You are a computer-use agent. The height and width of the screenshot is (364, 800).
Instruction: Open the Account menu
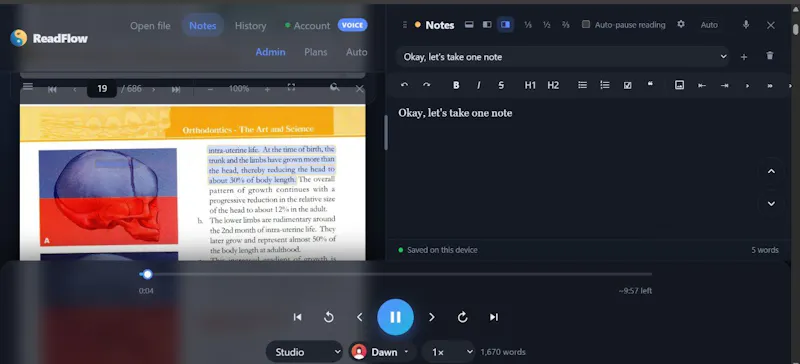(308, 26)
